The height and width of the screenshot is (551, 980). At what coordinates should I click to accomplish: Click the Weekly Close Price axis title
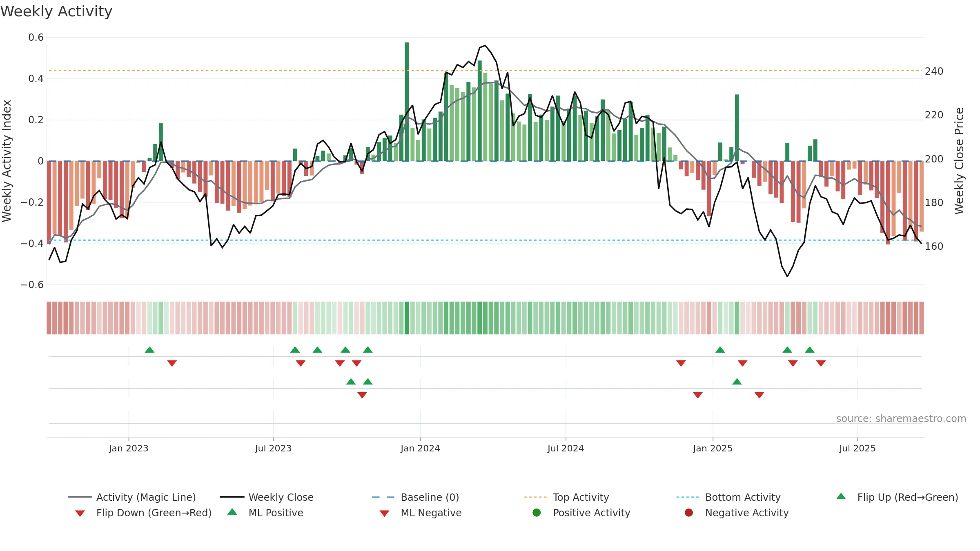[x=959, y=161]
